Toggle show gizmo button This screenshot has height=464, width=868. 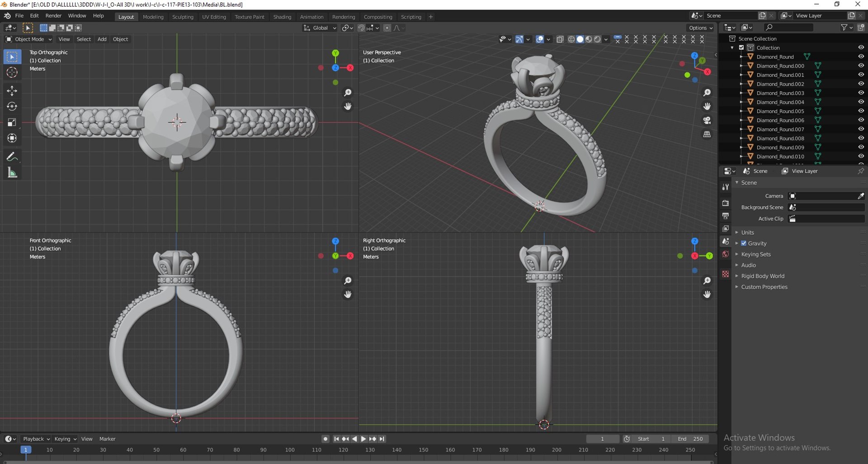click(519, 39)
